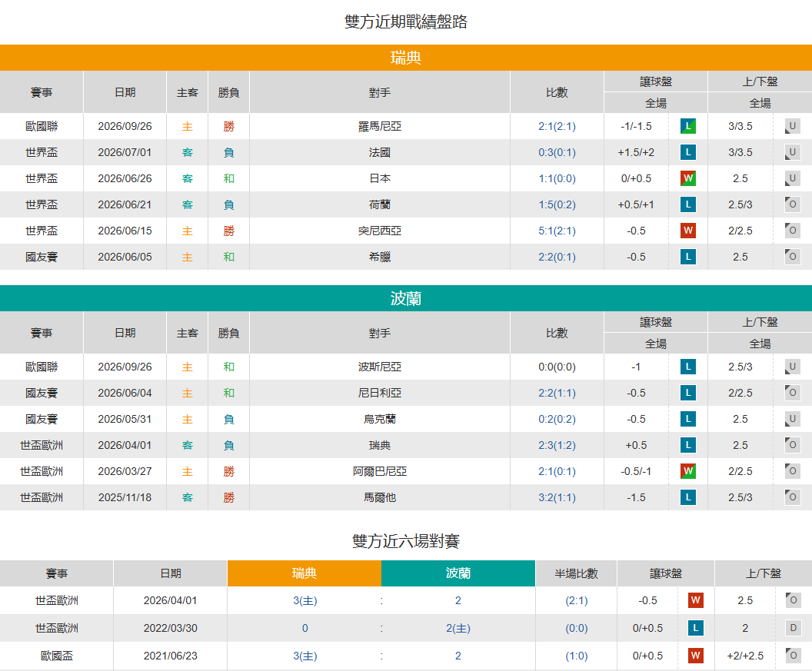Viewport: 812px width, 671px height.
Task: Click the W handicap badge in 2021/06/23 row
Action: [x=695, y=656]
